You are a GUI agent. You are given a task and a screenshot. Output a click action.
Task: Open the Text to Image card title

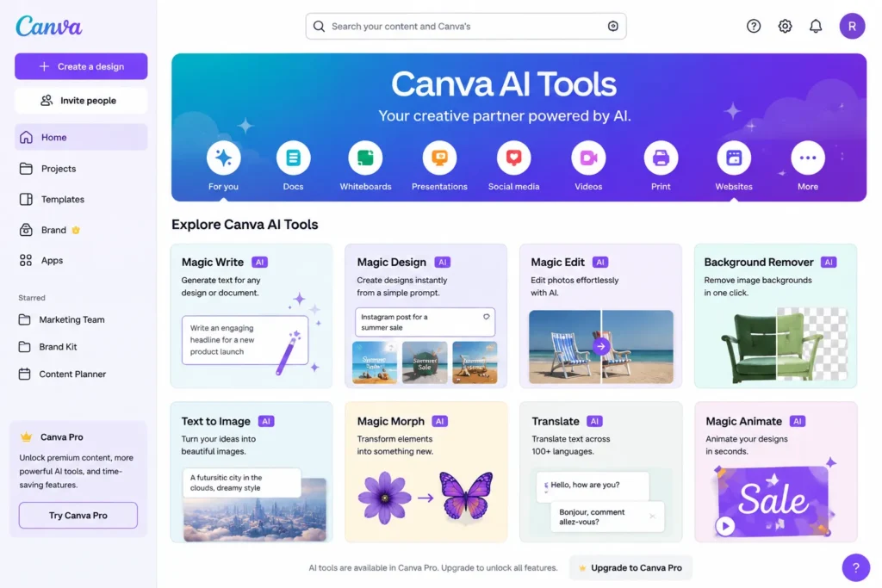point(215,421)
